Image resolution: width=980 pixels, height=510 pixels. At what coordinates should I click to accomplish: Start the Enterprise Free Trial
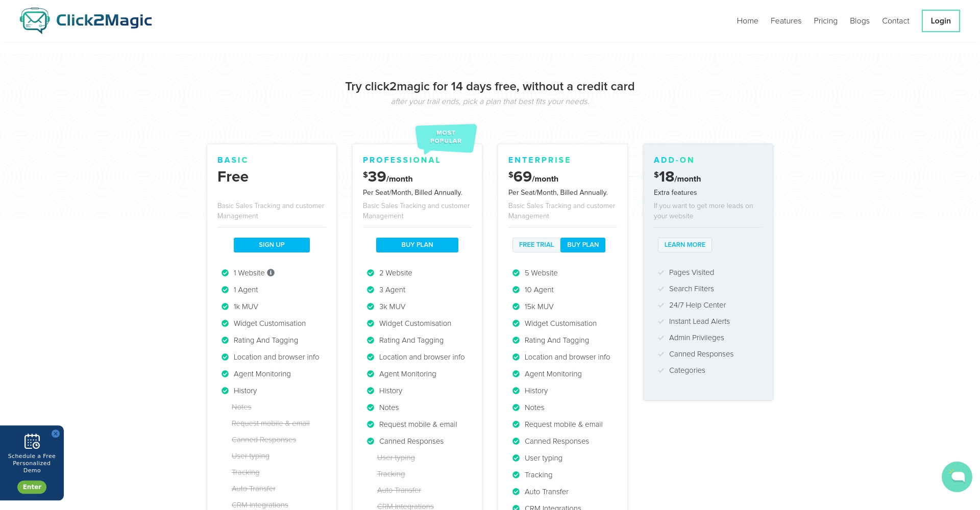[x=536, y=245]
